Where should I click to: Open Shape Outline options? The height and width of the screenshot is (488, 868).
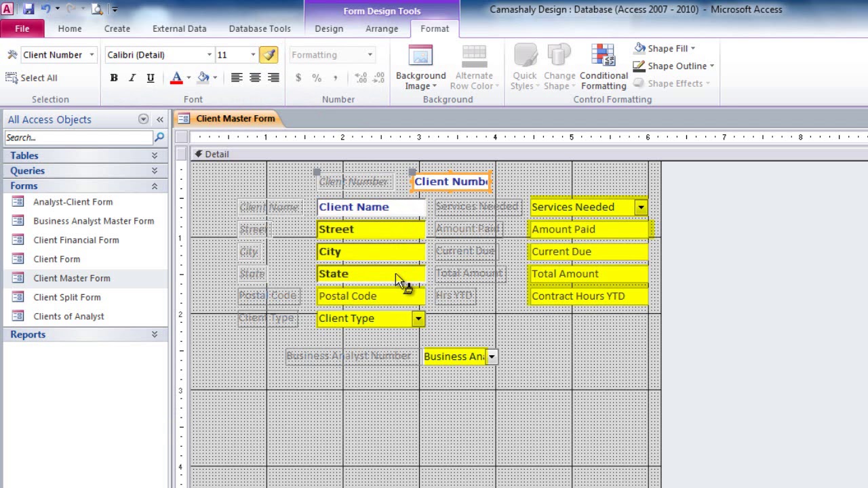click(x=674, y=66)
